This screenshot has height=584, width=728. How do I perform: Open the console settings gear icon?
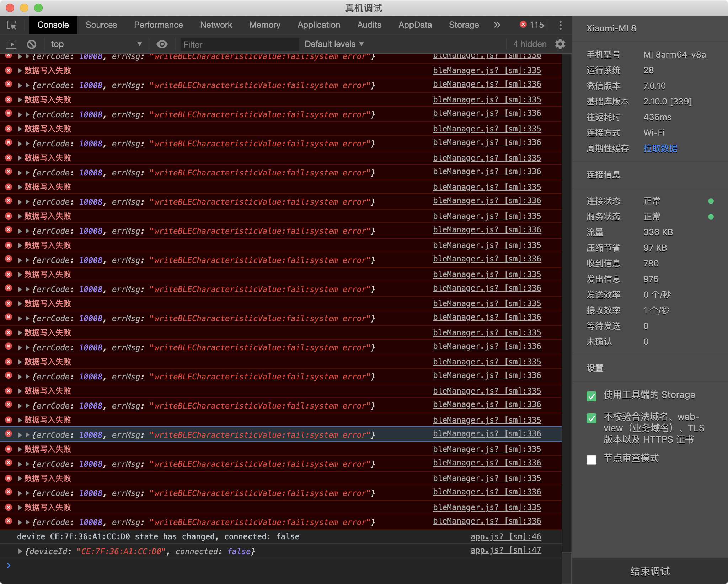[560, 44]
